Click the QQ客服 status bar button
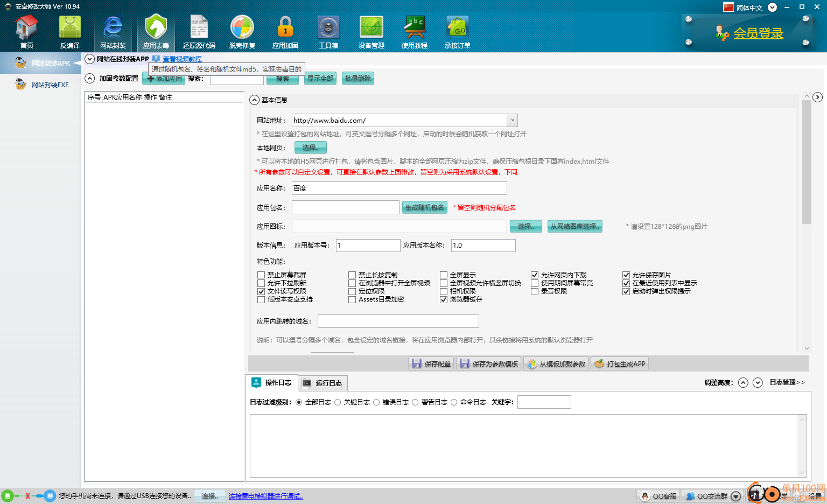 658,496
